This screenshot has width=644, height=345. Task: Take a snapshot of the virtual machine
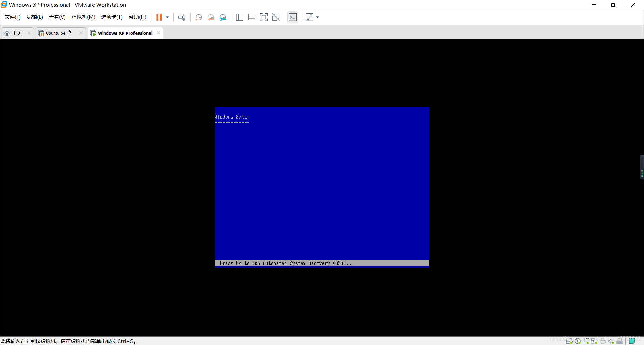pos(198,17)
